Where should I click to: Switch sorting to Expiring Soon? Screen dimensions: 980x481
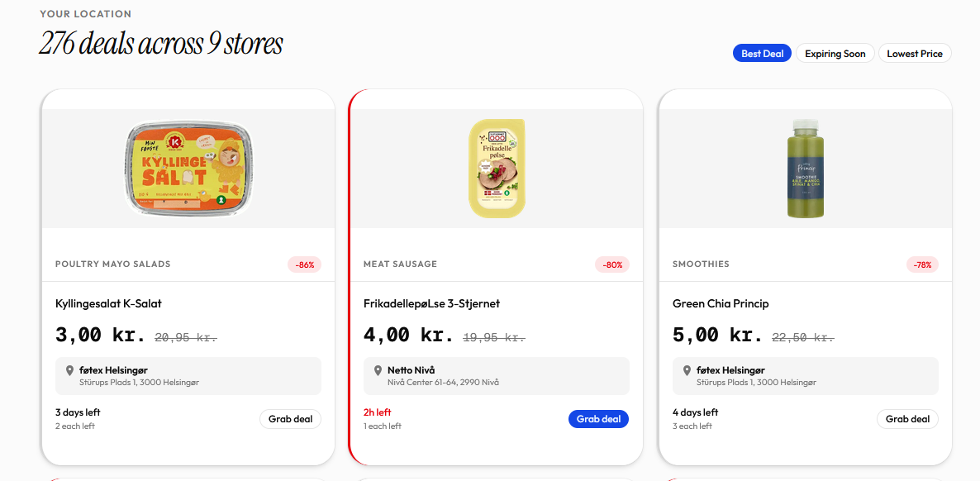click(835, 54)
